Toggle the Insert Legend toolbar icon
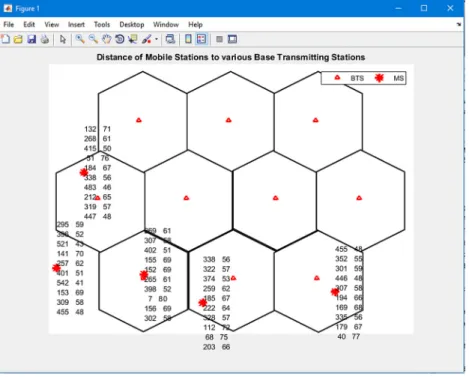Viewport: 469px width, 377px height. click(x=202, y=39)
